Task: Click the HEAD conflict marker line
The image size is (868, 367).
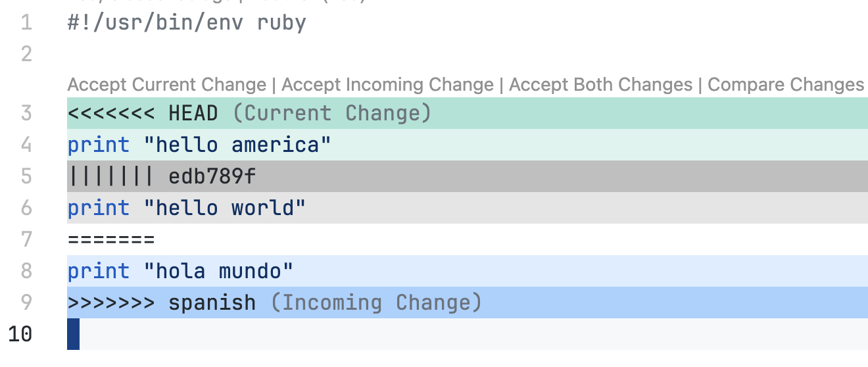Action: [193, 113]
